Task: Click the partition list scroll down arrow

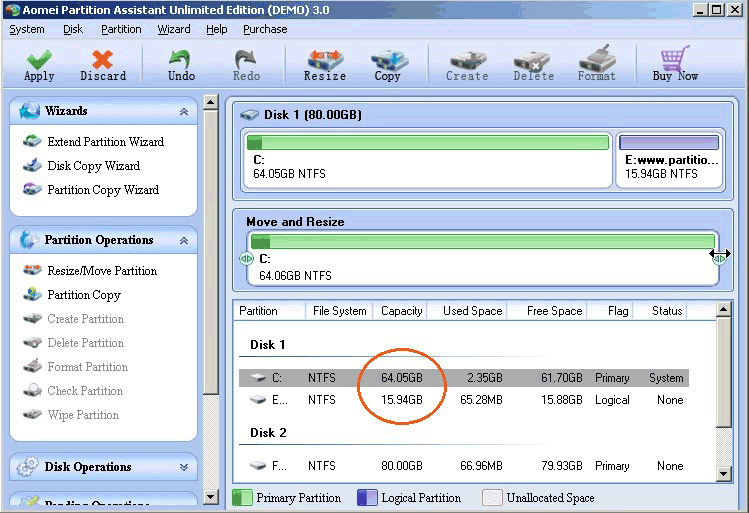Action: click(x=724, y=474)
